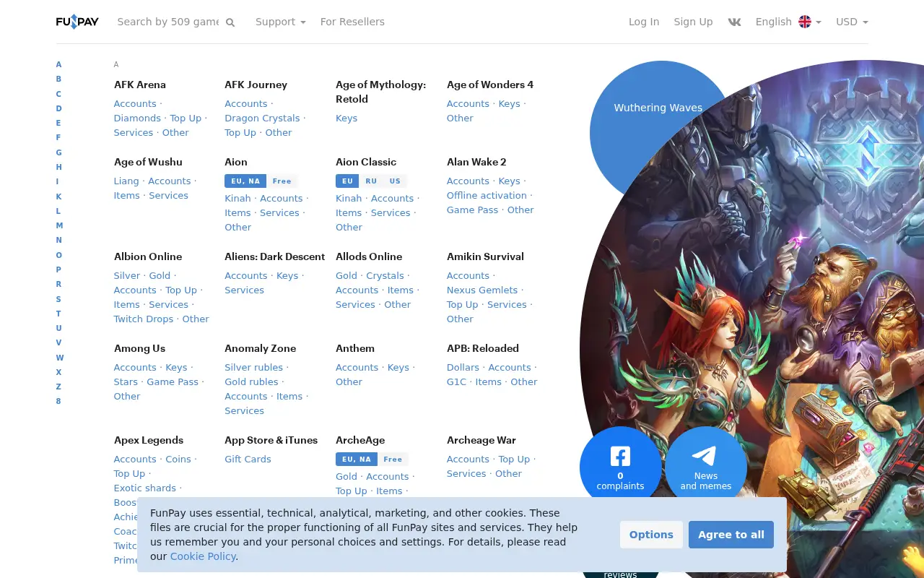Click Agree to all cookies button
Viewport: 924px width, 578px height.
[731, 535]
